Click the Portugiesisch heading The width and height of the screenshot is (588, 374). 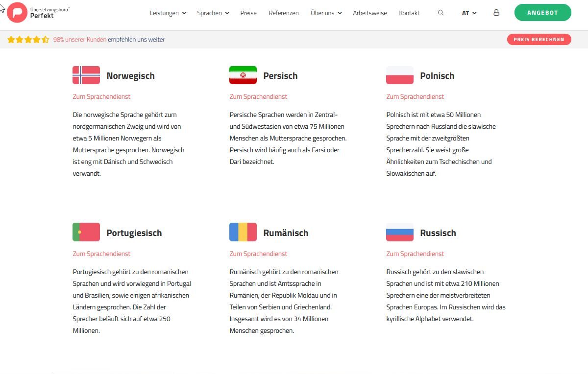tap(134, 233)
